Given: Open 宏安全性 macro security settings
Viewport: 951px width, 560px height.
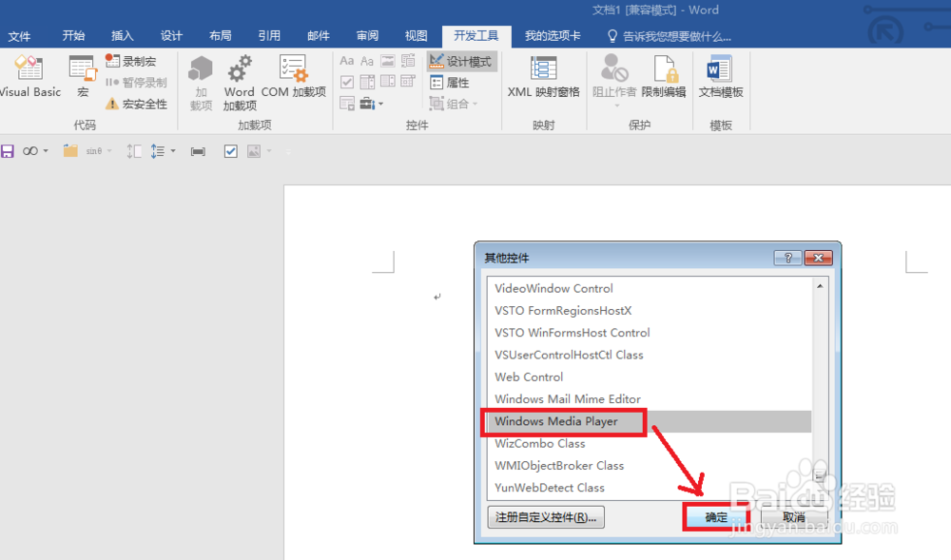Looking at the screenshot, I should point(136,104).
